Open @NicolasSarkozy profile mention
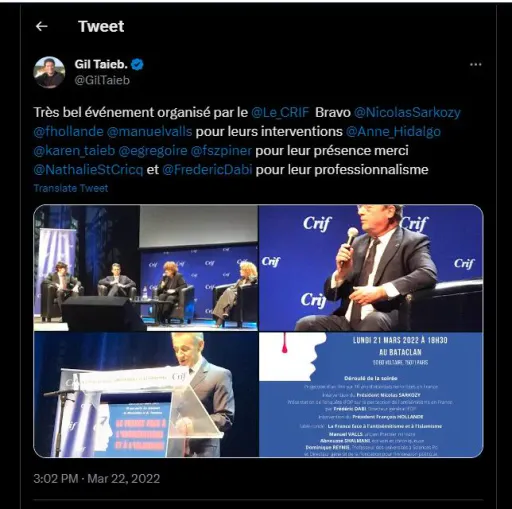 [x=407, y=112]
